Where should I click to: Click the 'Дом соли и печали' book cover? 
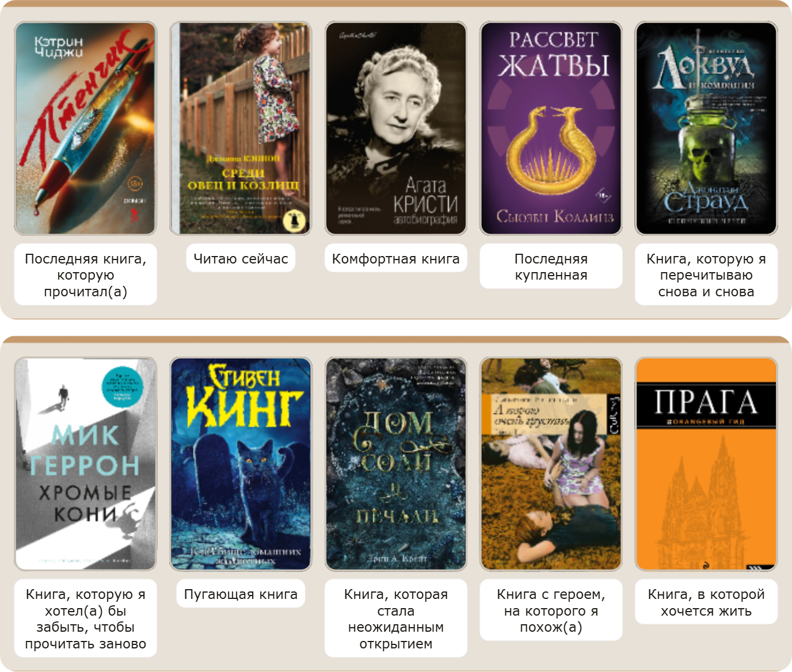(396, 464)
